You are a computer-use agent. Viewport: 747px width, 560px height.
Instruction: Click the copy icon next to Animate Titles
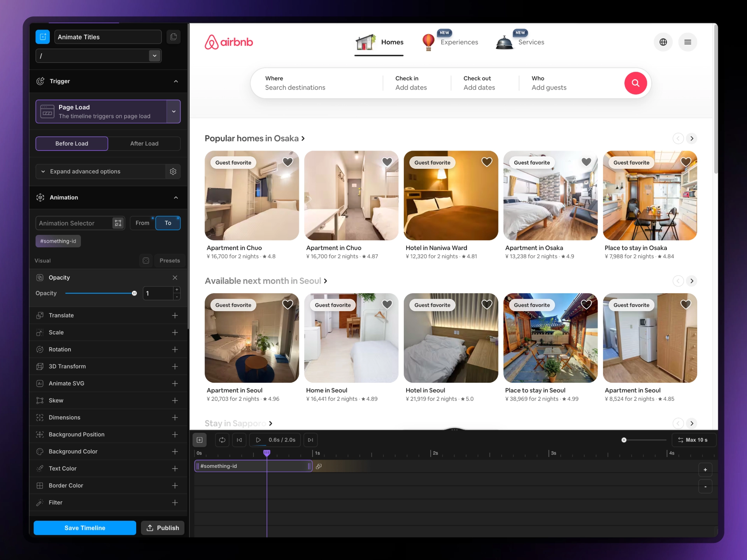point(174,37)
